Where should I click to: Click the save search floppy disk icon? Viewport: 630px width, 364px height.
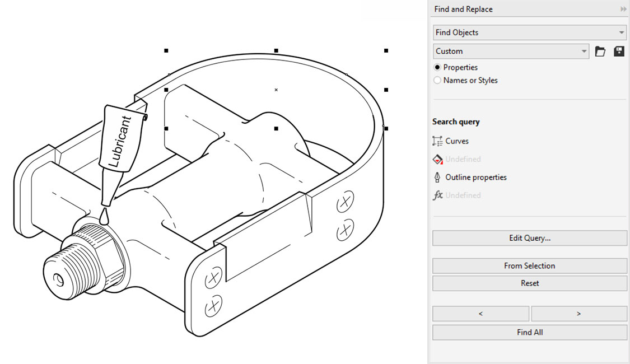pyautogui.click(x=619, y=52)
